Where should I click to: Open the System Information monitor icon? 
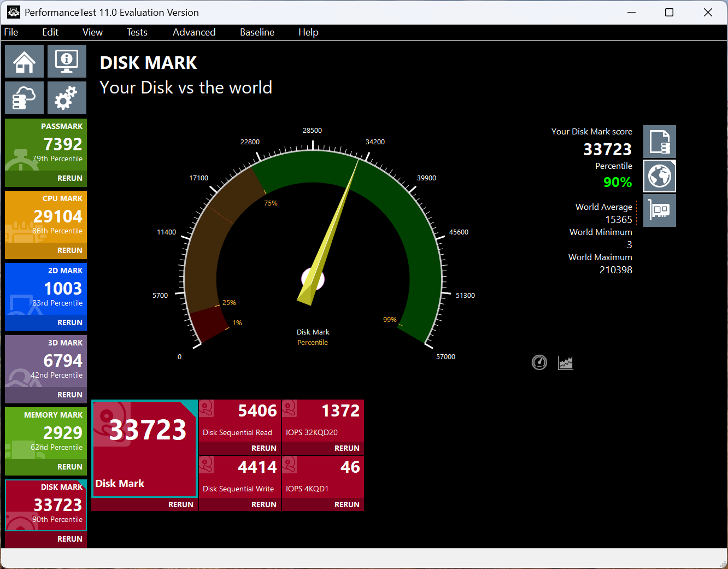click(x=67, y=61)
